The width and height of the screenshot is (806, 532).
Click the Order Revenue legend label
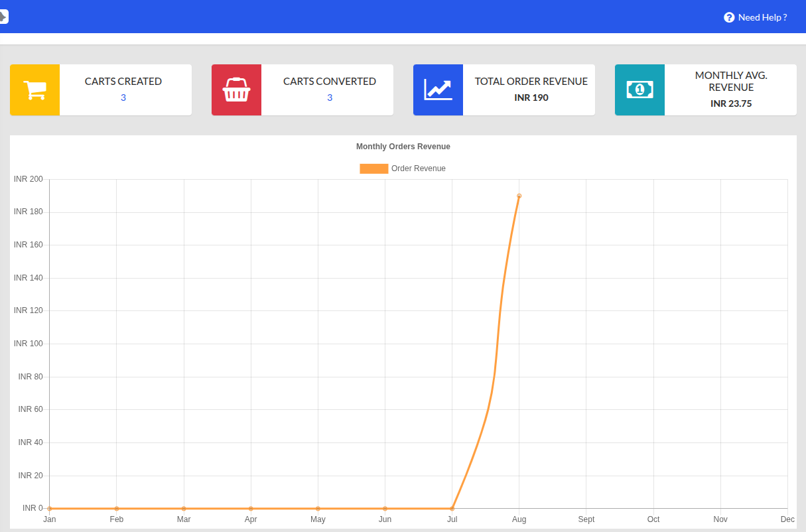tap(419, 168)
